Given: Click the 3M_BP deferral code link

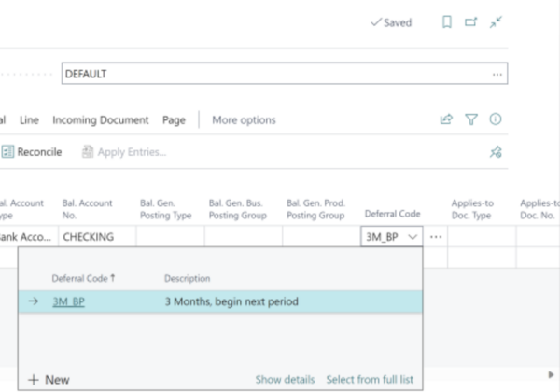Looking at the screenshot, I should click(70, 301).
